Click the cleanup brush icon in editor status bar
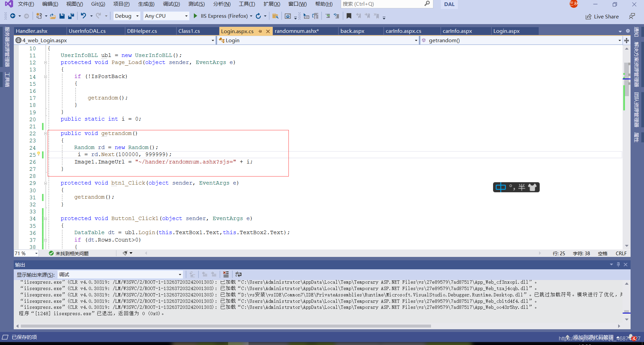Image resolution: width=644 pixels, height=345 pixels. point(125,253)
